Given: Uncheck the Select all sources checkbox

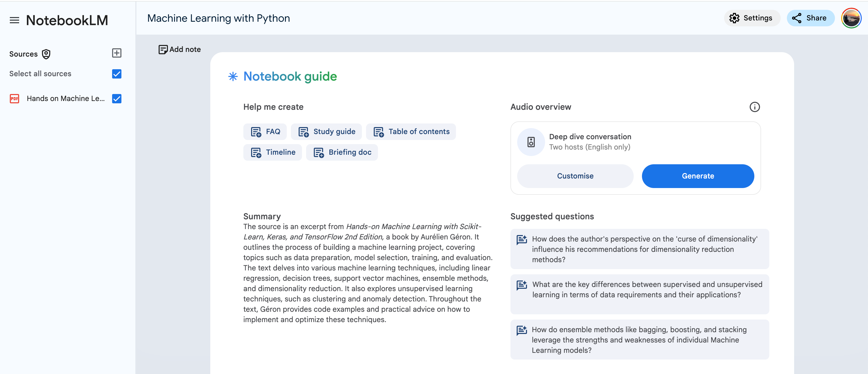Looking at the screenshot, I should [117, 74].
